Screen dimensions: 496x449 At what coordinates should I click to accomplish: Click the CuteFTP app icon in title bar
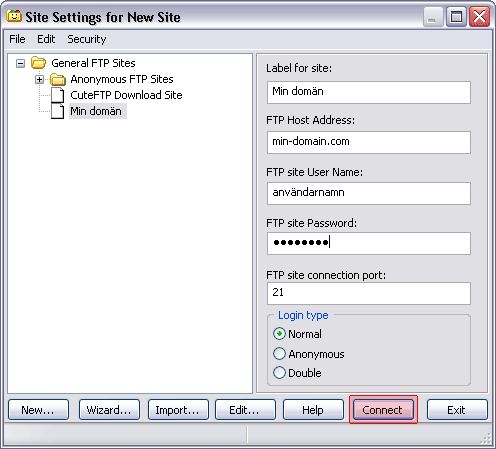pos(14,16)
